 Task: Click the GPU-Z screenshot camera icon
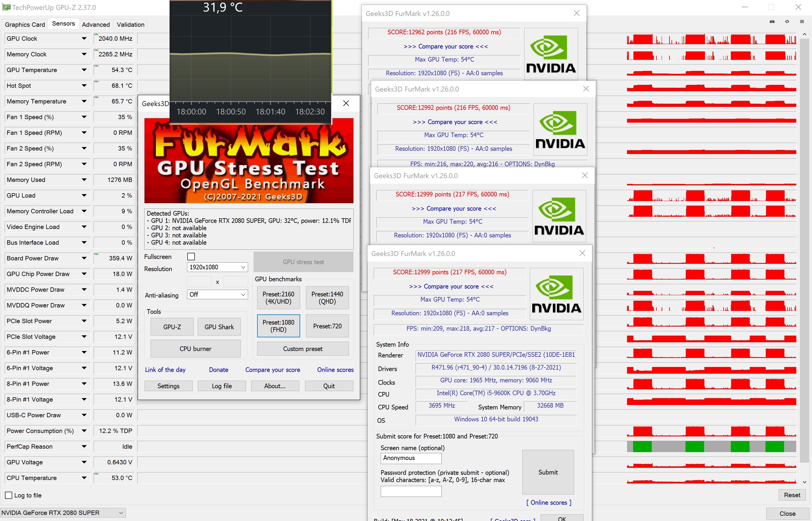tap(772, 22)
